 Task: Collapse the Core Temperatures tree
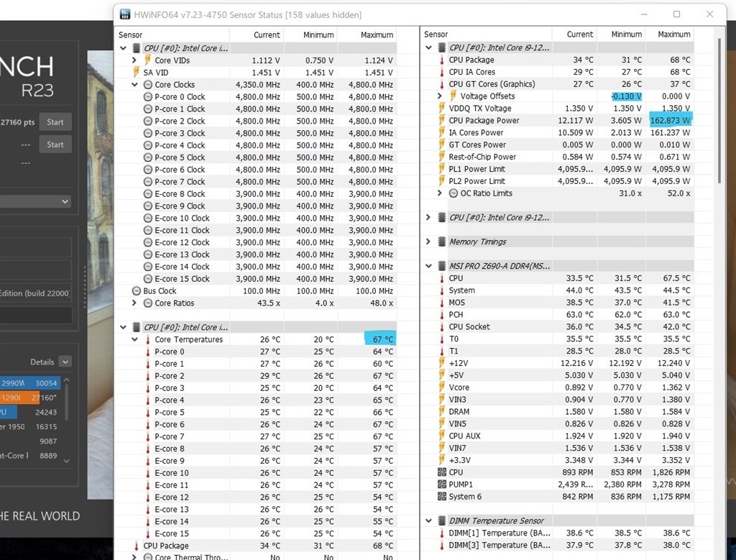134,339
